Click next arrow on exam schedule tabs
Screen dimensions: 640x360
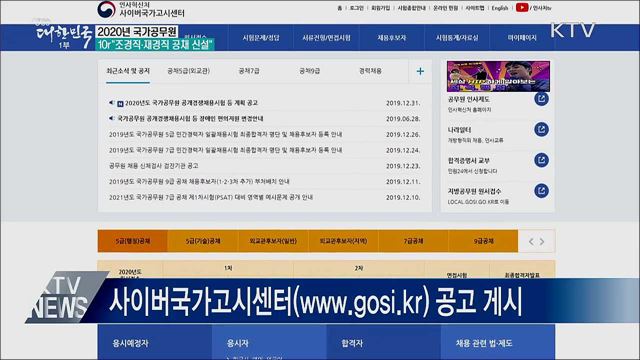tap(542, 242)
